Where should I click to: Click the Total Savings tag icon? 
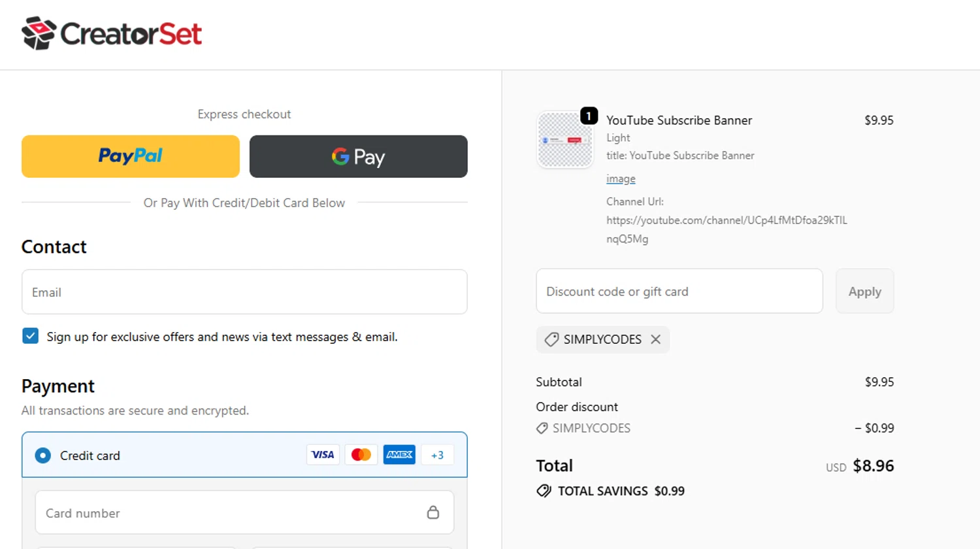pos(544,491)
